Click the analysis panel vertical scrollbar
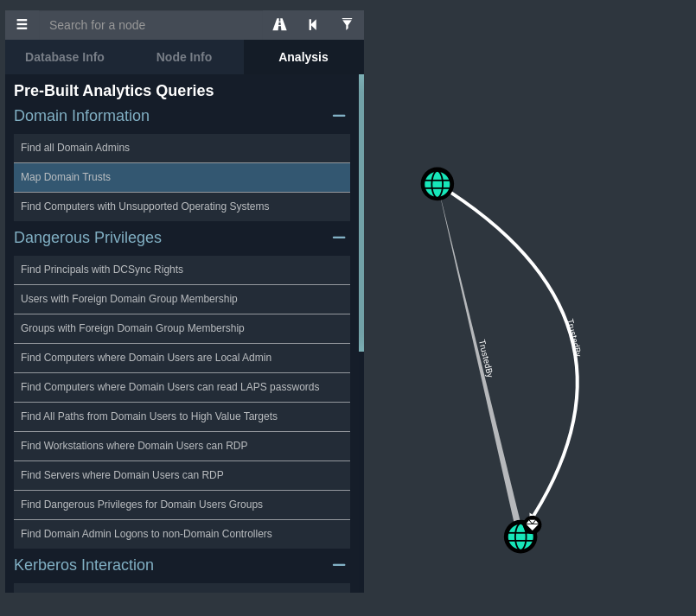The height and width of the screenshot is (616, 696). [361, 213]
